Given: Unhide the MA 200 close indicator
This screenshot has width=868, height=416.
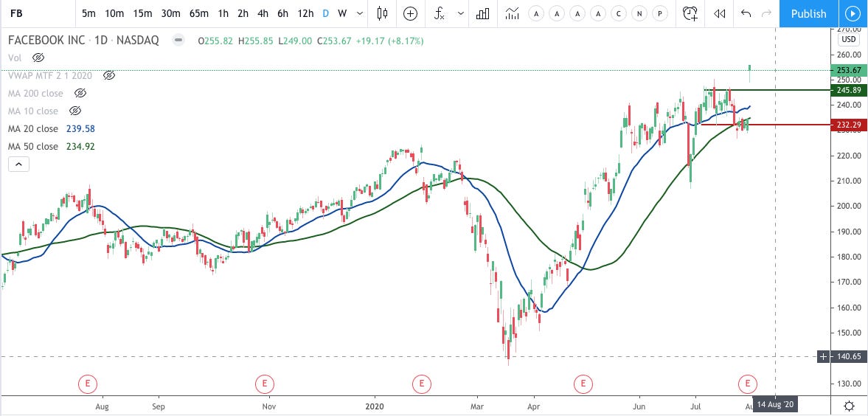Looking at the screenshot, I should [x=80, y=93].
